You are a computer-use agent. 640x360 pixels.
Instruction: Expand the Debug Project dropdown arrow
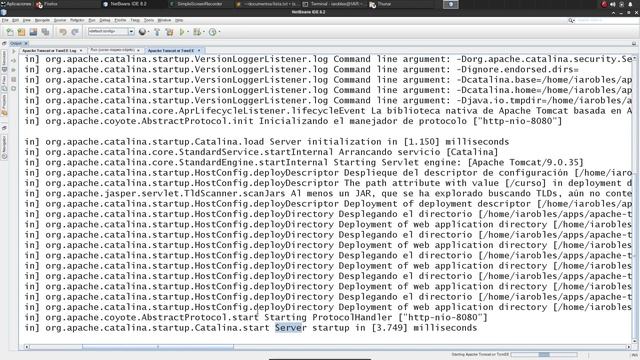[x=203, y=32]
